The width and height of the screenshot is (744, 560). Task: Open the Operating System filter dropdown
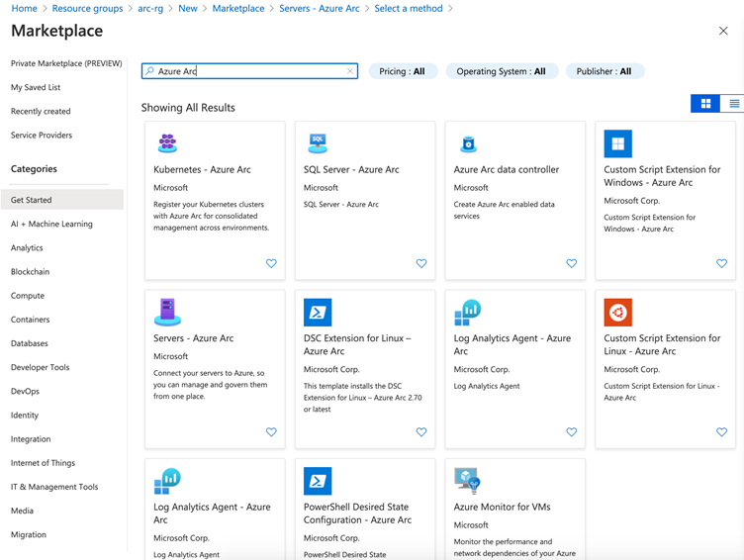click(502, 71)
